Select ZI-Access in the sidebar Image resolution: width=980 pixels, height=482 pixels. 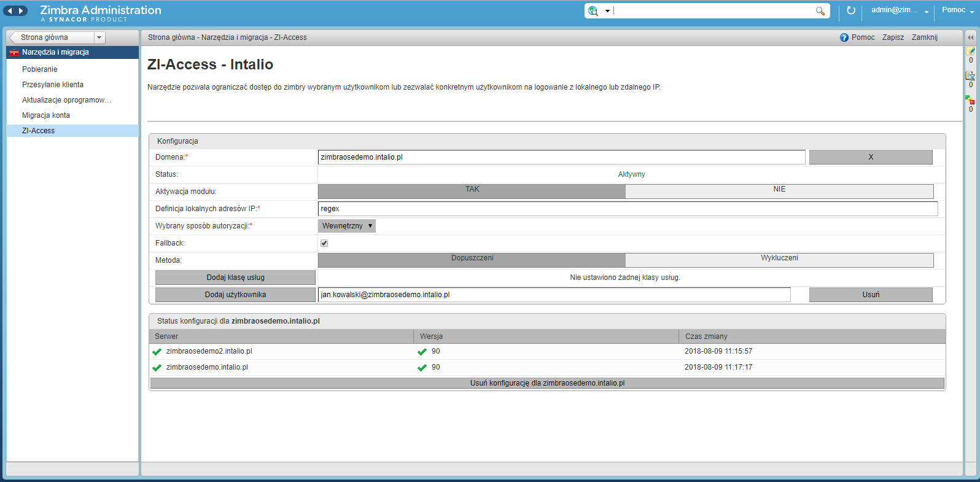(72, 131)
